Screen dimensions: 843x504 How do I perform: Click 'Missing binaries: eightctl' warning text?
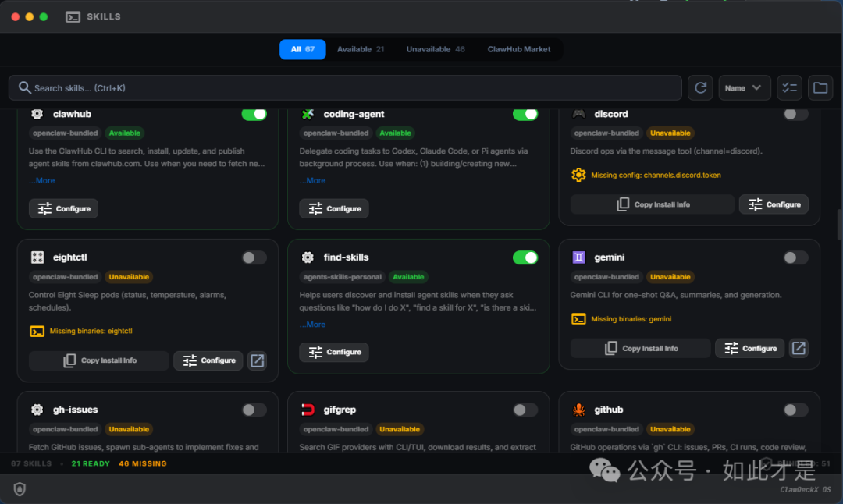point(91,331)
